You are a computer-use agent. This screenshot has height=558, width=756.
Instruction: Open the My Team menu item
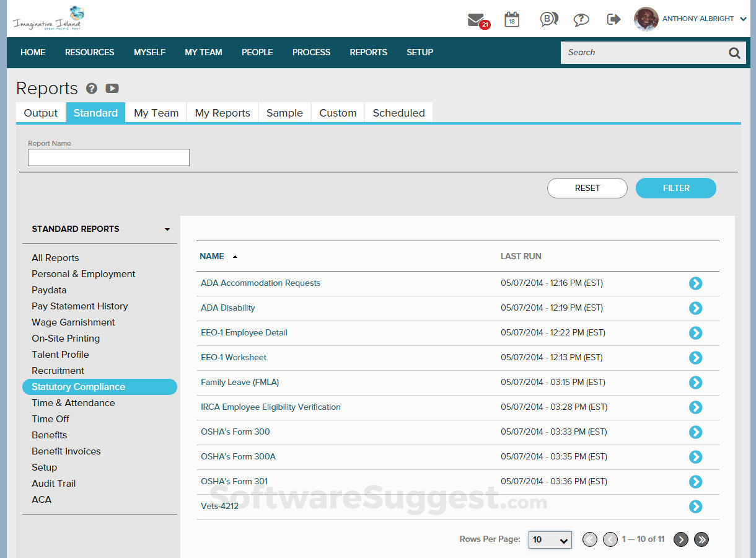tap(203, 52)
